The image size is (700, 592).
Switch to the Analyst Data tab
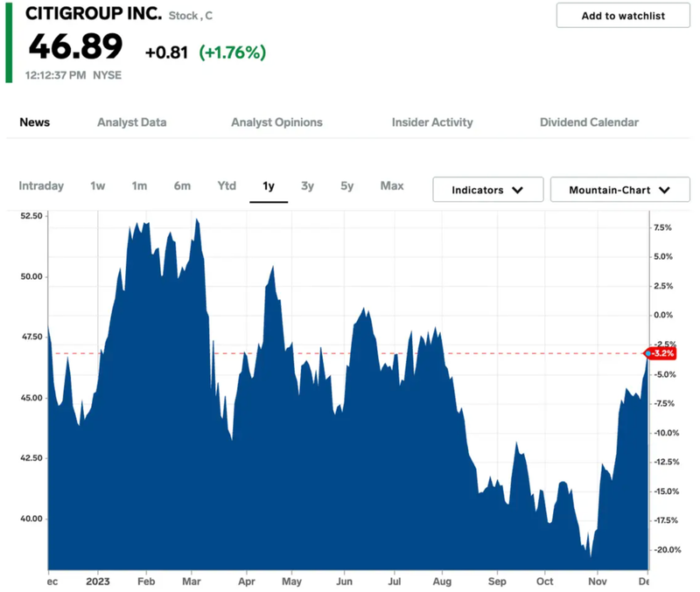click(132, 122)
